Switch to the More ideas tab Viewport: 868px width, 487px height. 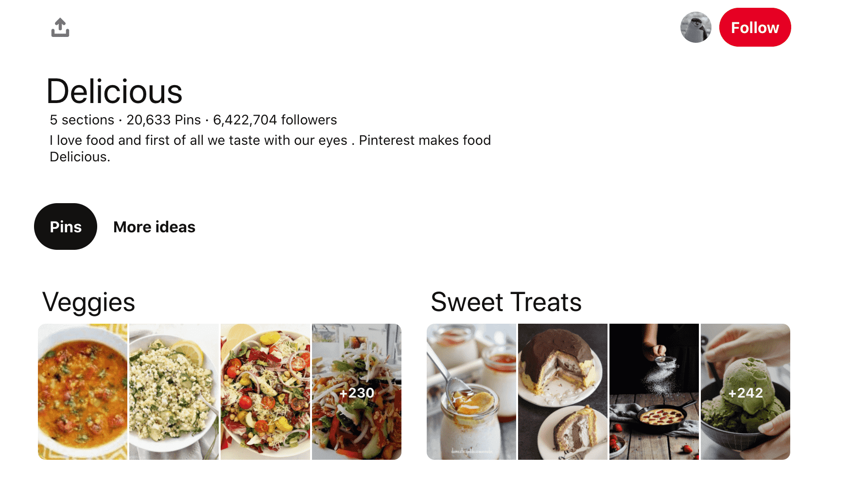(154, 227)
